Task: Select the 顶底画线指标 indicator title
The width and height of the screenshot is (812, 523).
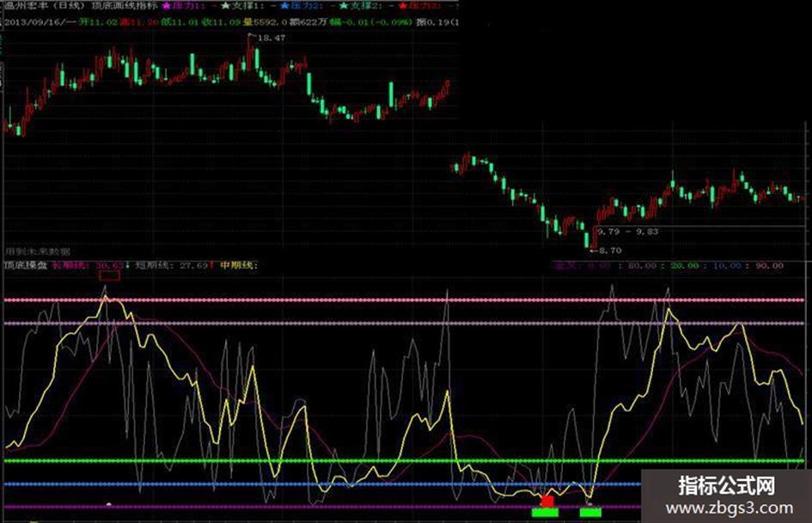Action: click(124, 6)
